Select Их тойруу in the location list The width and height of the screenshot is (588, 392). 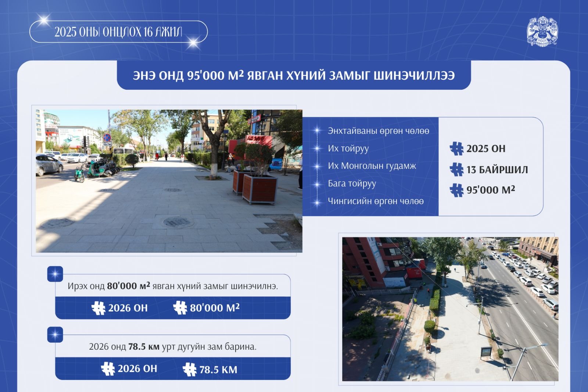[x=348, y=149]
